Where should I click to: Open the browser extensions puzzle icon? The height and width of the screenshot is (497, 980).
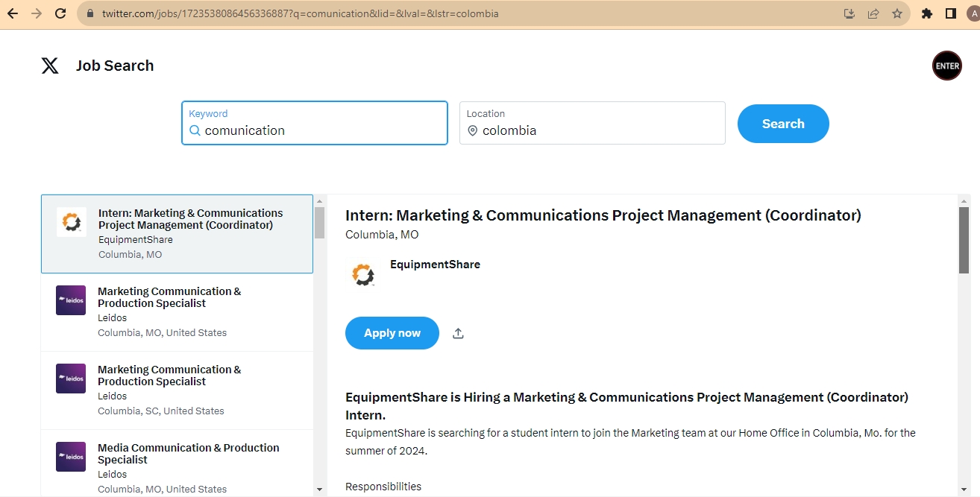click(x=927, y=13)
